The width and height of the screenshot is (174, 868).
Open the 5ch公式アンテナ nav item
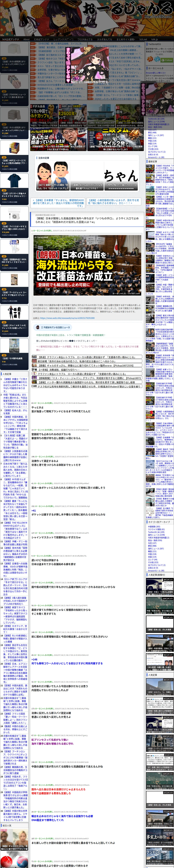(11, 39)
